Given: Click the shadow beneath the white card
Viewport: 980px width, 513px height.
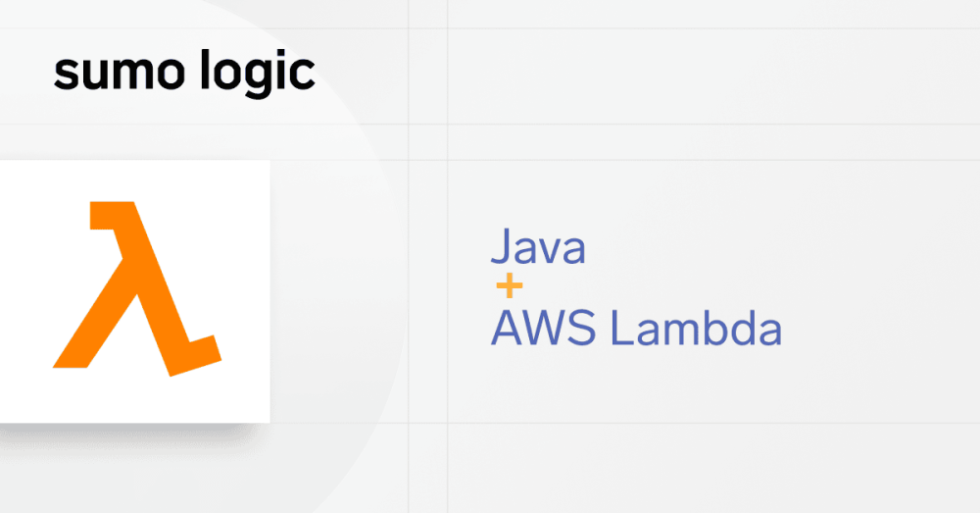Looking at the screenshot, I should coord(134,433).
